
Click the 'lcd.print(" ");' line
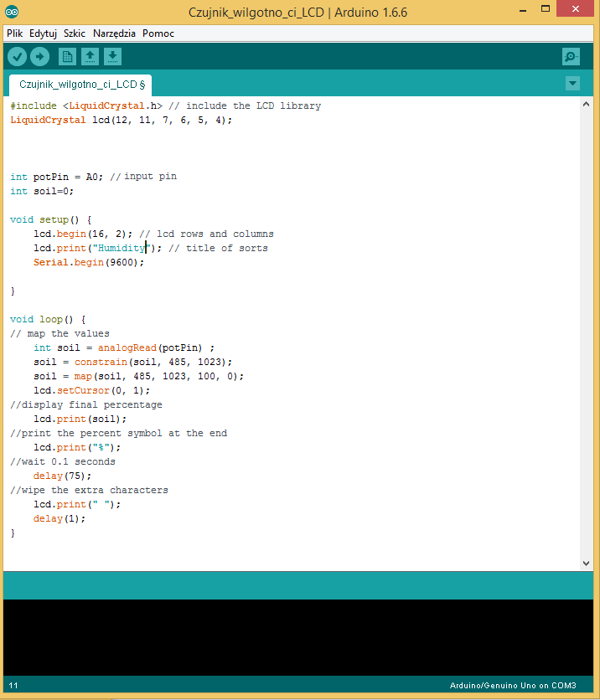coord(77,504)
